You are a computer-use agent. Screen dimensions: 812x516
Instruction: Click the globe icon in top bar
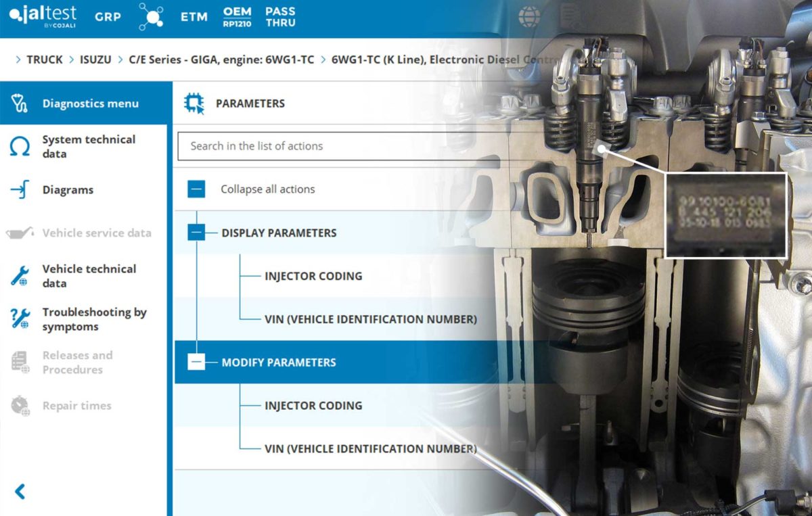pos(529,17)
